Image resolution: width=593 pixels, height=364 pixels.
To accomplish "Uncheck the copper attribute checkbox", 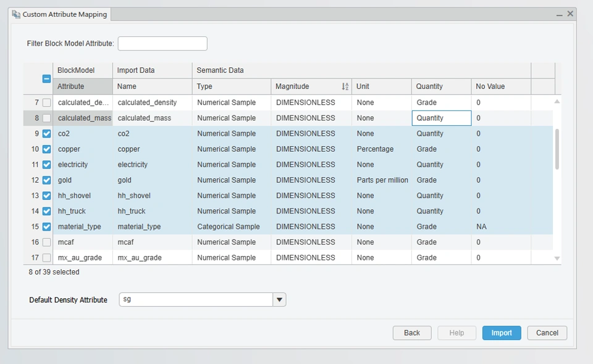I will coord(46,149).
